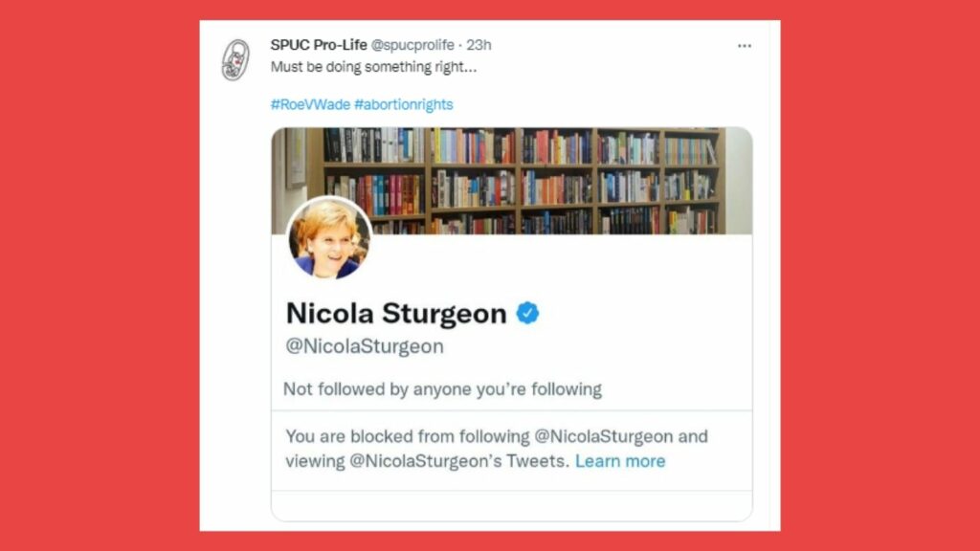Open the three-dot more options menu
The image size is (980, 551).
point(744,46)
